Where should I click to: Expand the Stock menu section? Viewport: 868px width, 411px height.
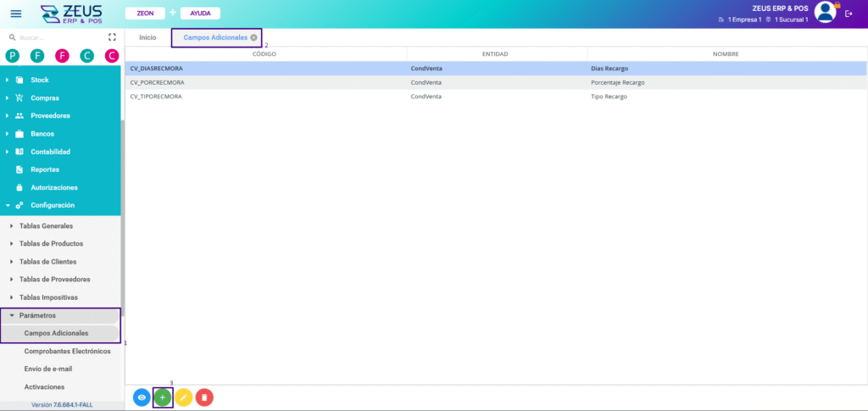click(x=39, y=80)
